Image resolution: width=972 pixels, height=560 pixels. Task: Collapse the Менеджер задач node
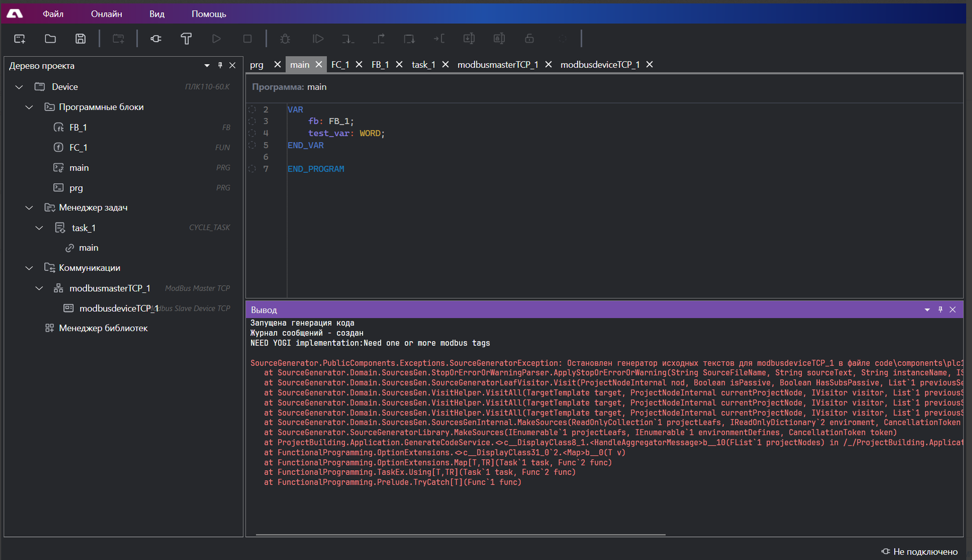coord(29,208)
